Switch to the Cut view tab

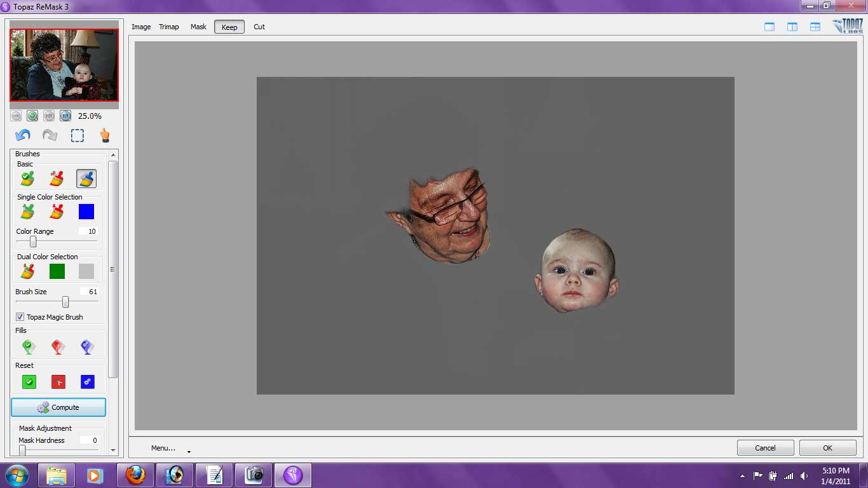[259, 27]
